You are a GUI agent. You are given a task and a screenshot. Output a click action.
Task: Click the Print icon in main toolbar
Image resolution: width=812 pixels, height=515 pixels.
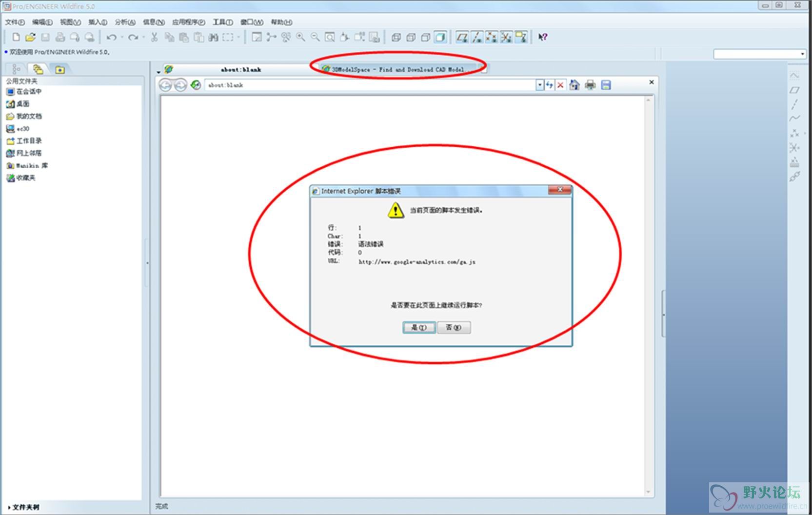60,37
